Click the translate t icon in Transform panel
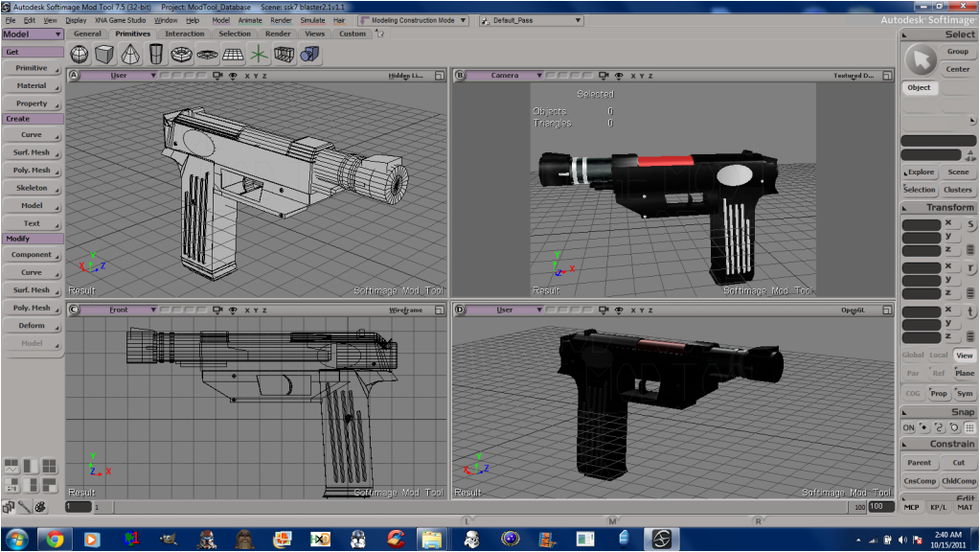Image resolution: width=980 pixels, height=552 pixels. pos(970,311)
